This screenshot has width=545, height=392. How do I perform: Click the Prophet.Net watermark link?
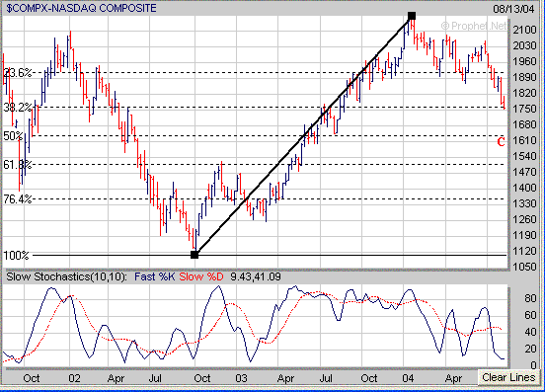point(474,26)
